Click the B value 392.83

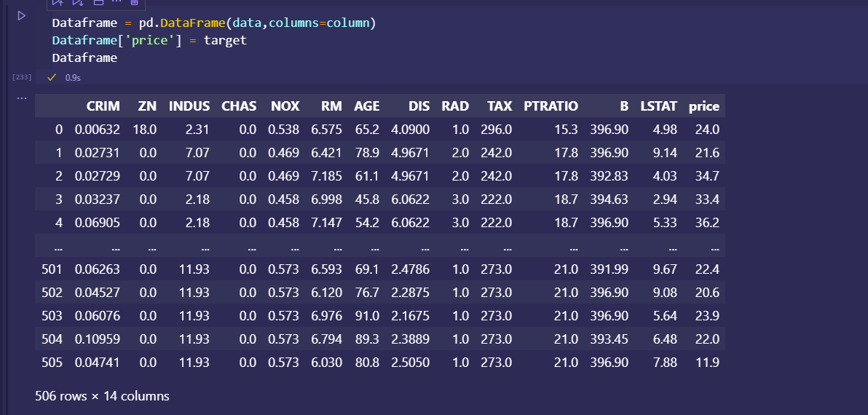pyautogui.click(x=609, y=176)
